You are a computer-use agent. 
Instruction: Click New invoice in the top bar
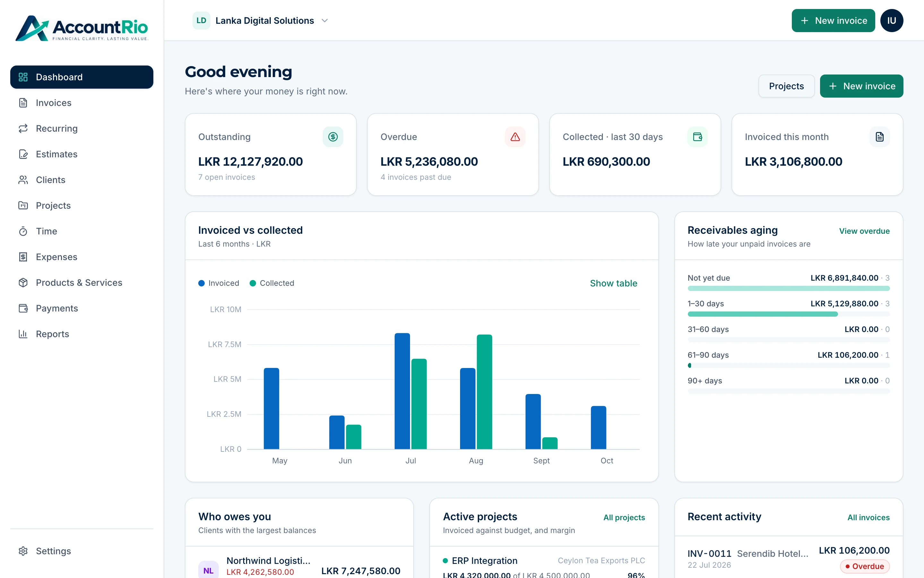(x=833, y=21)
